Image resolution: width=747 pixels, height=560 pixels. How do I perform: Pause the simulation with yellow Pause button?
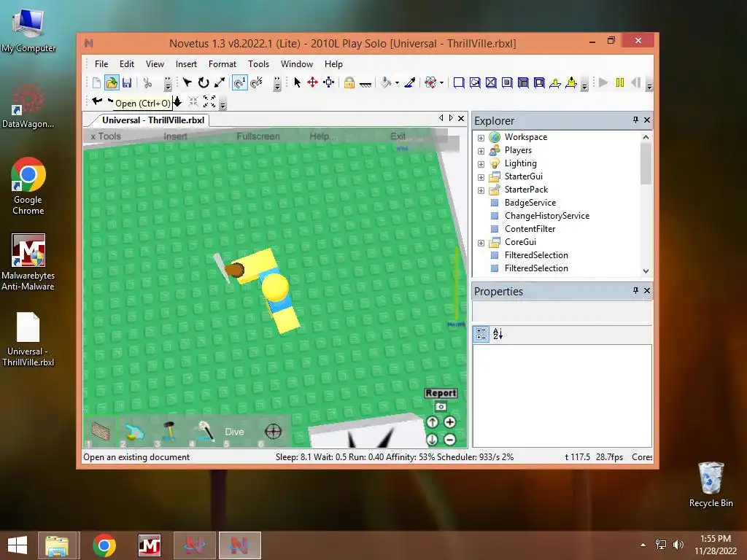click(620, 82)
